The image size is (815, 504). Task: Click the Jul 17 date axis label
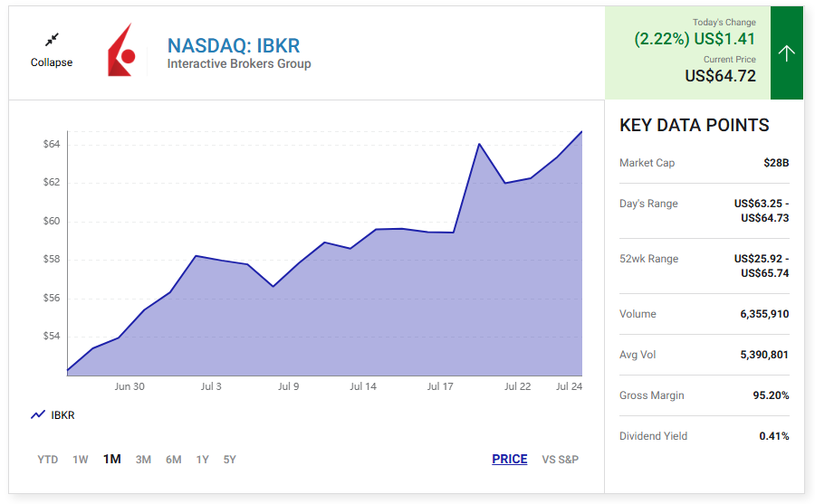click(440, 386)
